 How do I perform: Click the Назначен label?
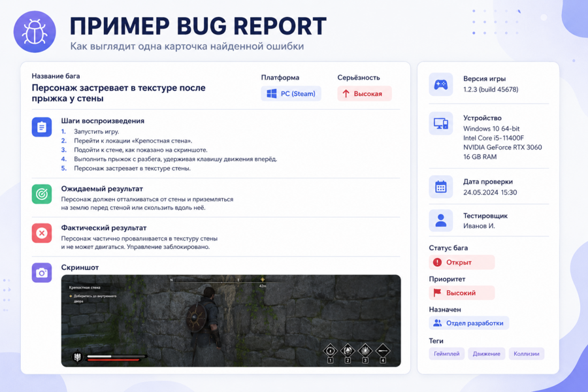click(x=445, y=310)
